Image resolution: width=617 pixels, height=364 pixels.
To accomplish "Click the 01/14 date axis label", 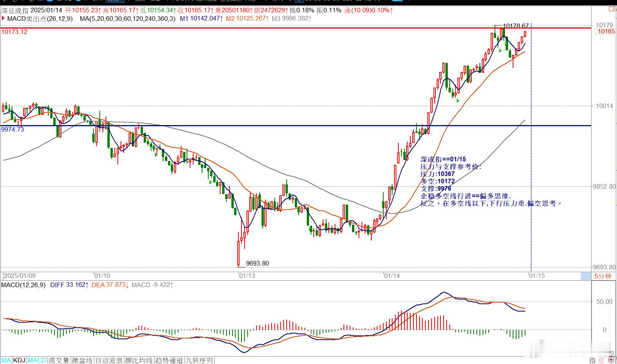I will [x=392, y=276].
